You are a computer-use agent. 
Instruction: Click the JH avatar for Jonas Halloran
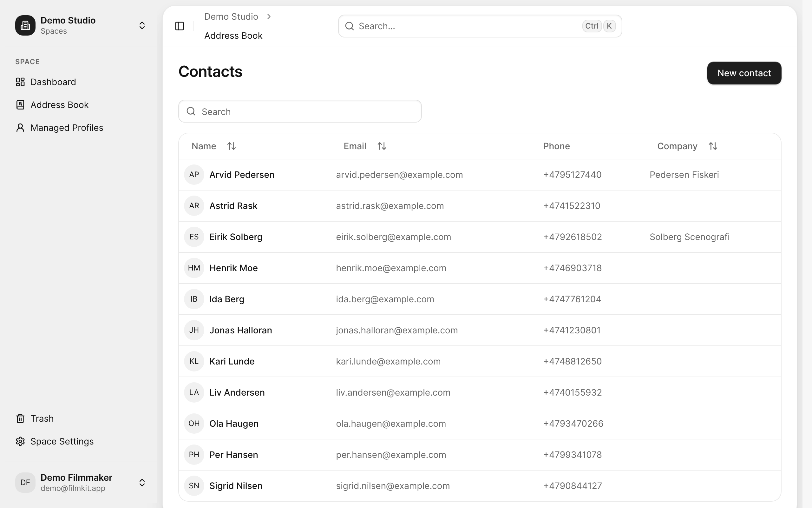tap(194, 330)
